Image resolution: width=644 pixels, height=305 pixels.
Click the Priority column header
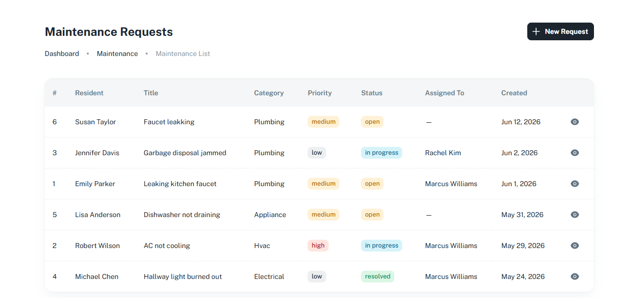[x=320, y=93]
